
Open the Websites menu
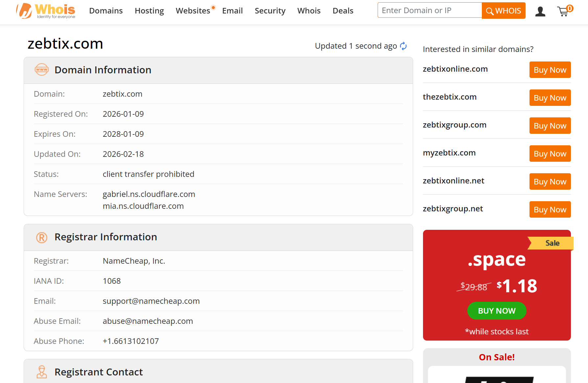(x=193, y=11)
